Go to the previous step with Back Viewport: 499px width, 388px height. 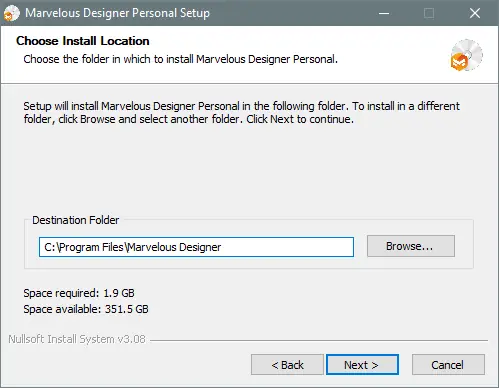pyautogui.click(x=287, y=365)
